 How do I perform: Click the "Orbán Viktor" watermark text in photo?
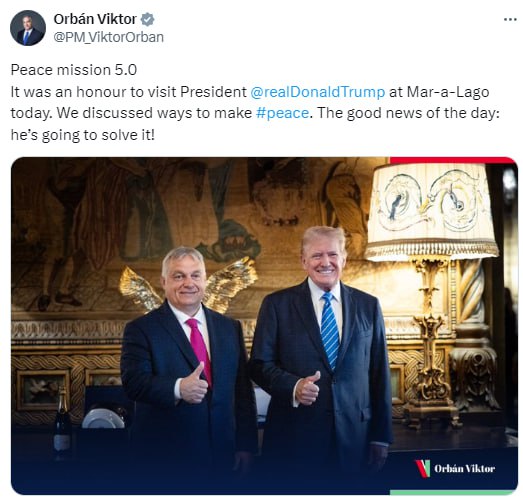coord(464,469)
